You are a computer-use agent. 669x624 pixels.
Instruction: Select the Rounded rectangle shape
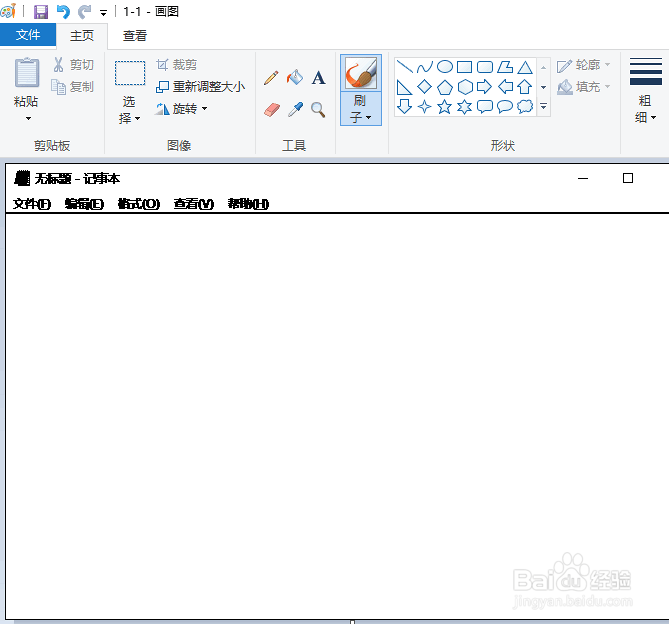click(x=485, y=67)
